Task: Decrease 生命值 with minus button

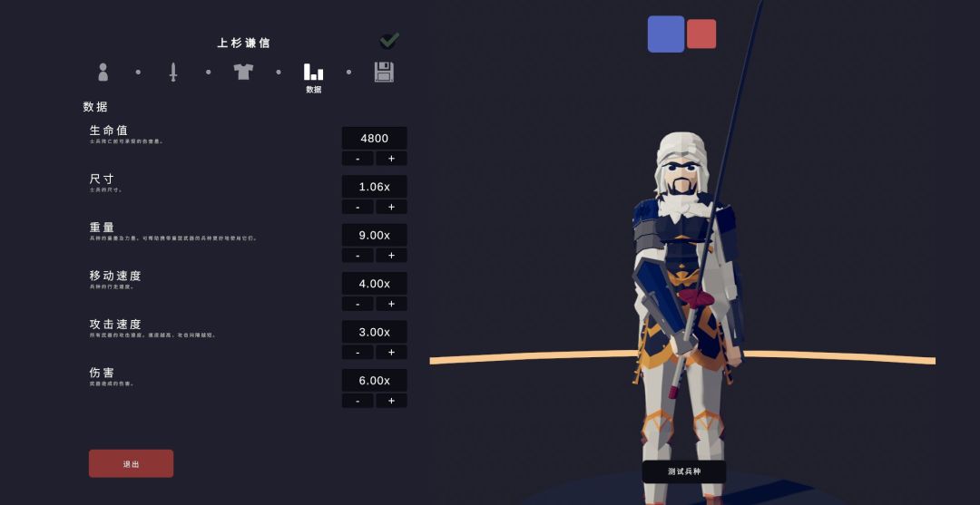Action: 358,159
